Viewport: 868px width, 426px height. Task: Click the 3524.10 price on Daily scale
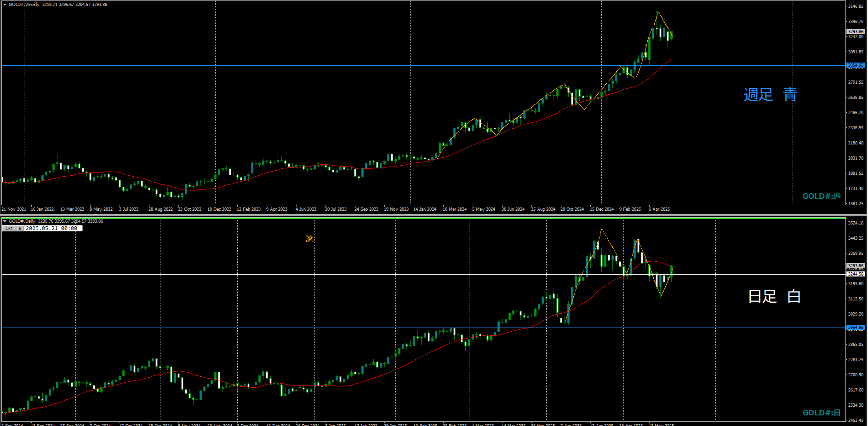856,223
